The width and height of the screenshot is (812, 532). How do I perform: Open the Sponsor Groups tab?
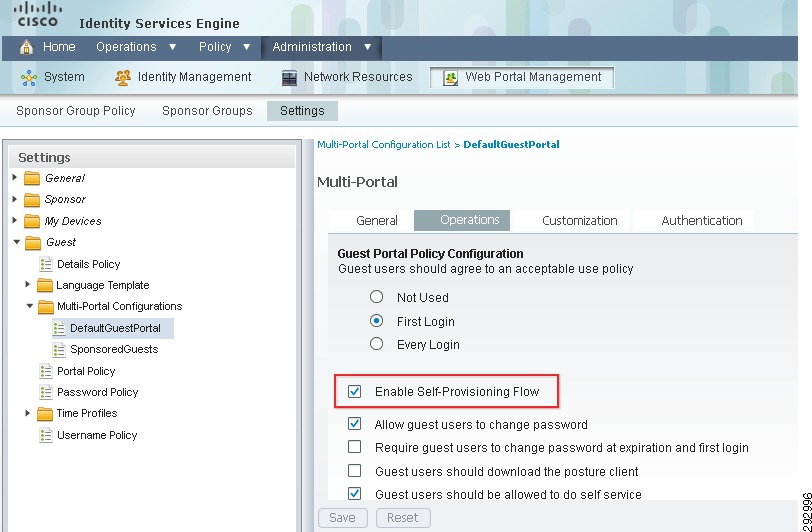(x=207, y=111)
